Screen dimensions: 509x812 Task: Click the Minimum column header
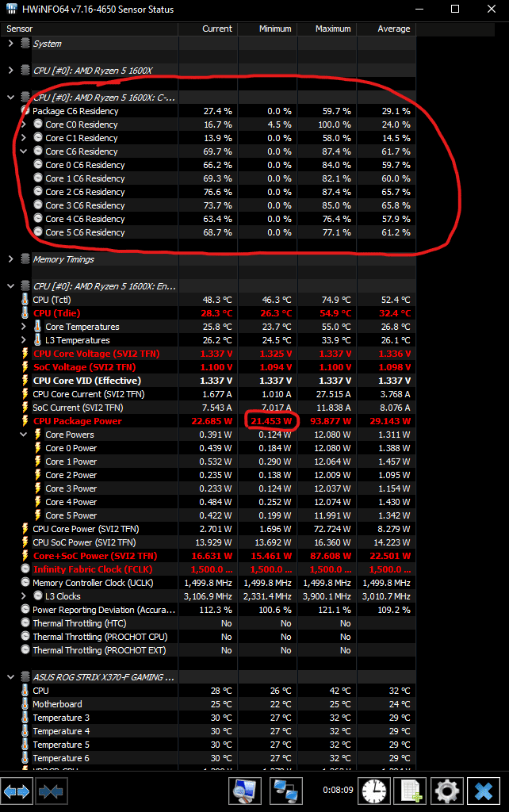268,29
